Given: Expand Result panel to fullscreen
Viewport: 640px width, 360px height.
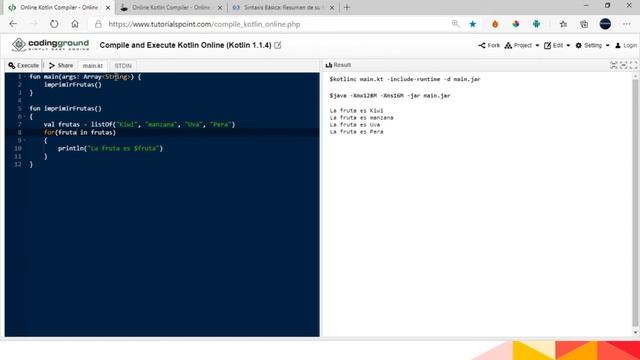Looking at the screenshot, I should (633, 65).
